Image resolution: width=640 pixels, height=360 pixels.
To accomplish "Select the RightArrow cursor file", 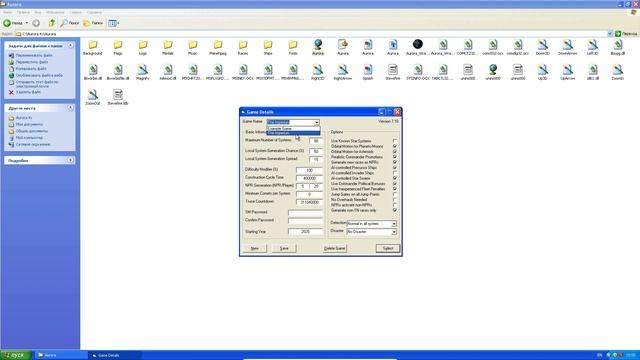I will (343, 72).
